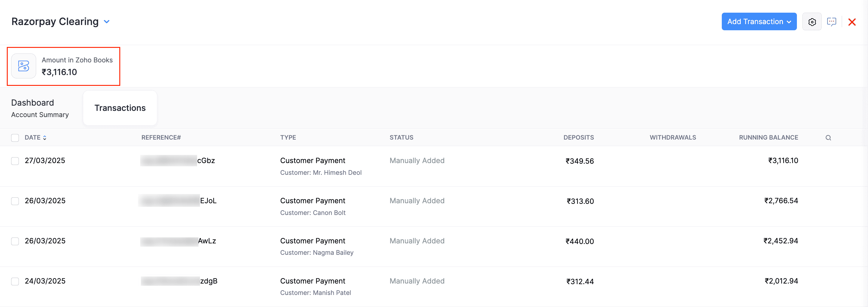Click the bank icon in the Amount card
This screenshot has height=307, width=868.
click(23, 66)
